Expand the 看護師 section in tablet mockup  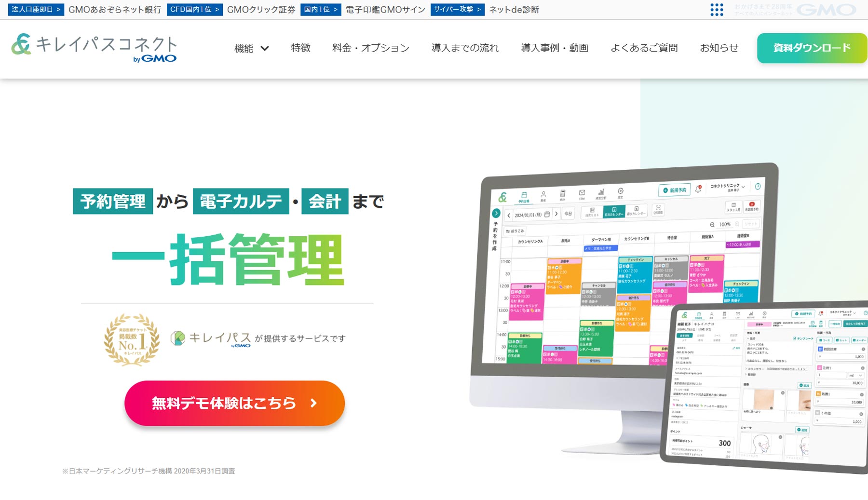pyautogui.click(x=751, y=375)
